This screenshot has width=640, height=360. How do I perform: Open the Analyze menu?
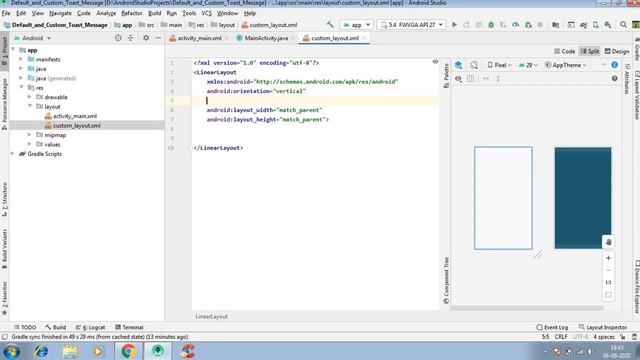click(106, 13)
